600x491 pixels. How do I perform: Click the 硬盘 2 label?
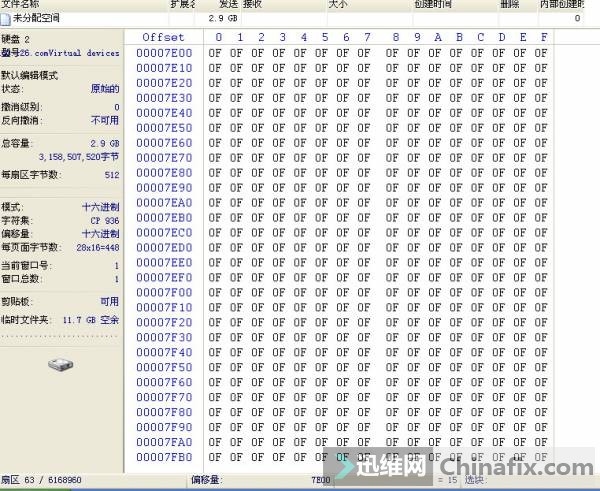pyautogui.click(x=15, y=39)
